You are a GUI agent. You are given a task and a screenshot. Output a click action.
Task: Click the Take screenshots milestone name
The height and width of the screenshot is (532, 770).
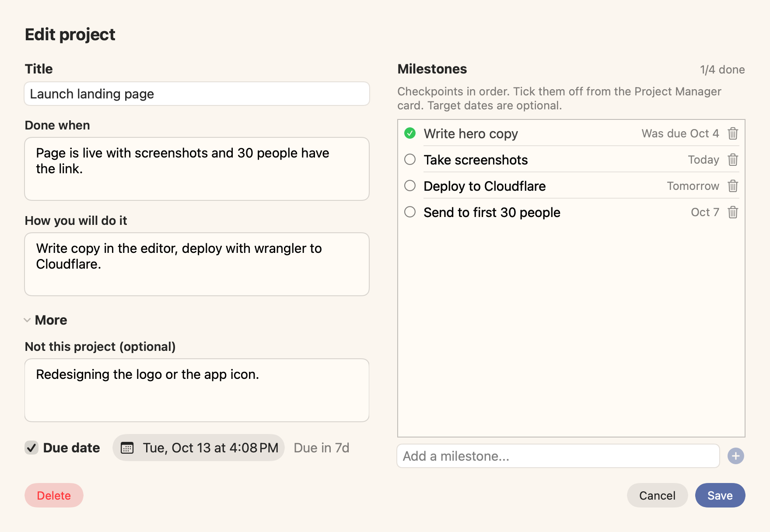476,160
